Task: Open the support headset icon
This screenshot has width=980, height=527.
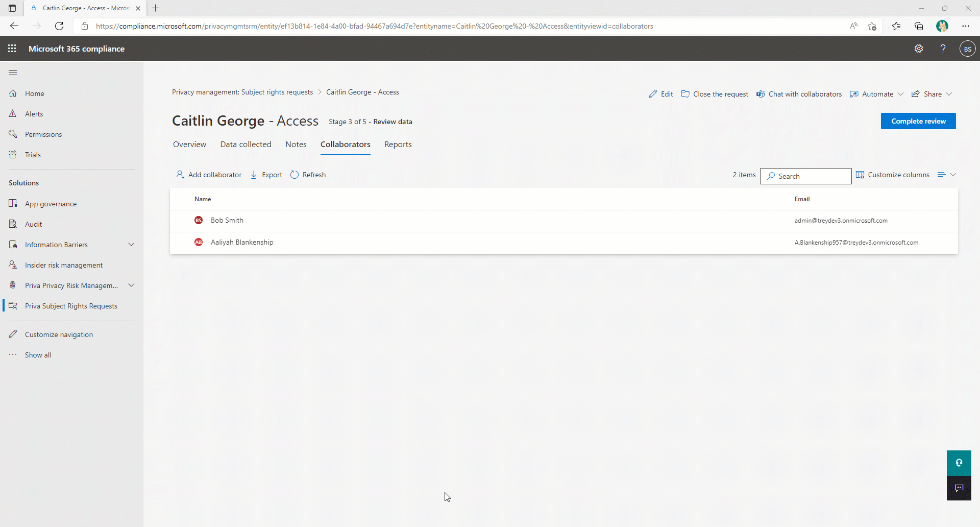Action: click(x=959, y=463)
